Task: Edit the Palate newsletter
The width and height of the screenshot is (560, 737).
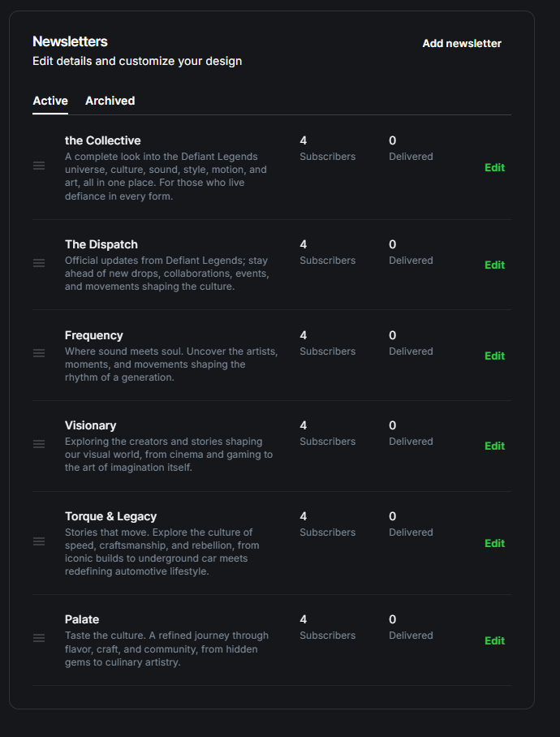Action: [494, 641]
